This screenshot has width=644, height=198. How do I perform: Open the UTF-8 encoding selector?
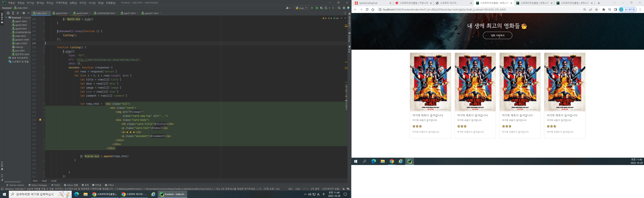pos(306,189)
